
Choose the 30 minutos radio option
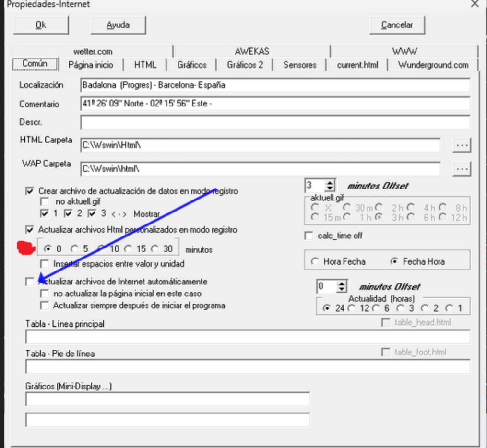click(x=154, y=249)
